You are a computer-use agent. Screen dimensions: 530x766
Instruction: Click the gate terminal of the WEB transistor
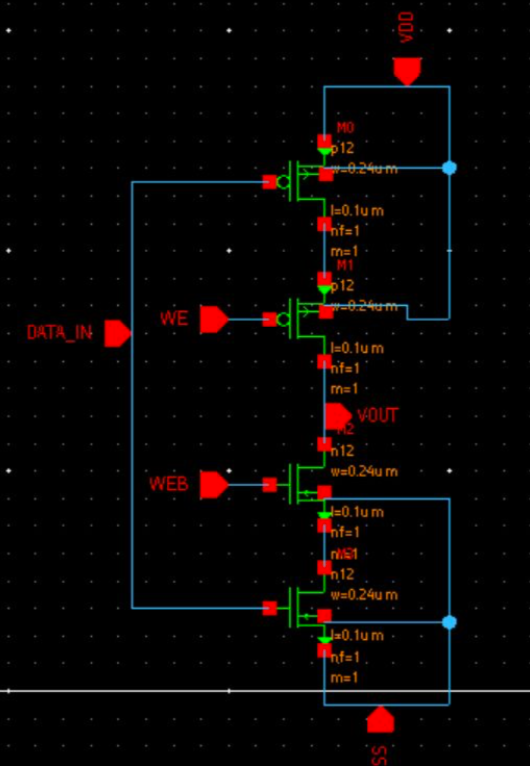270,485
